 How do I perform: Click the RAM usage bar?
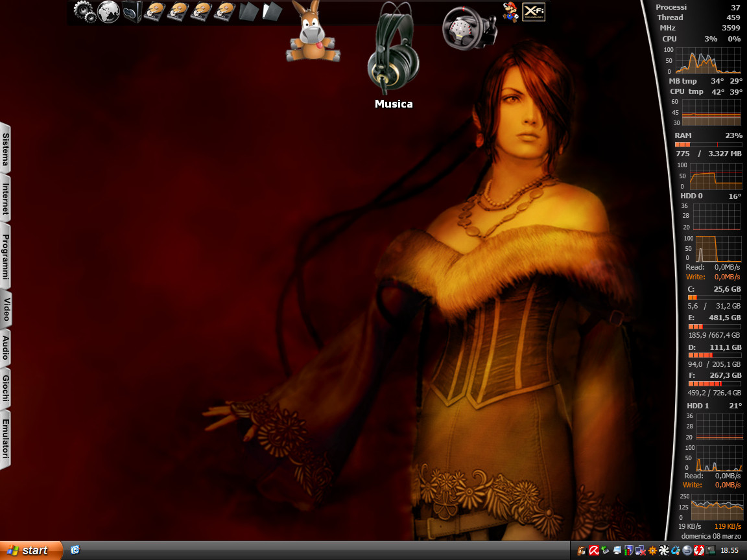708,145
